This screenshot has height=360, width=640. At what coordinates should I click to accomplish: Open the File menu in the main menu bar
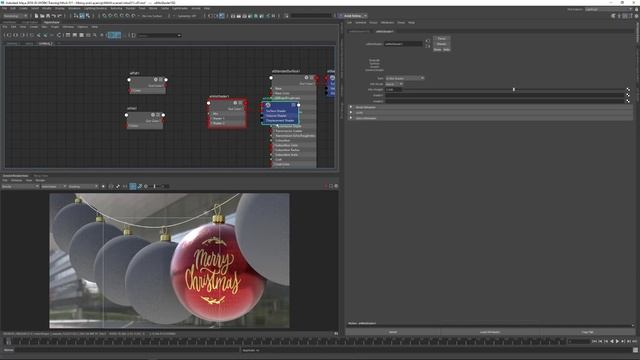pos(4,9)
